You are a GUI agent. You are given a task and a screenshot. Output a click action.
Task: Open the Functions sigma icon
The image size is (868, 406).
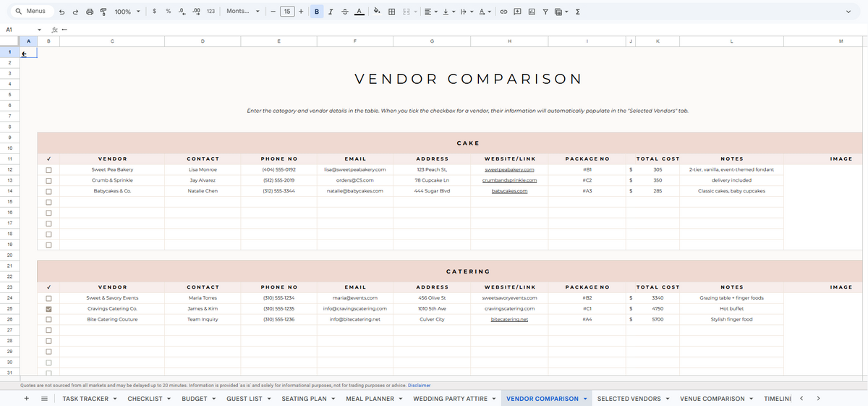pyautogui.click(x=578, y=12)
